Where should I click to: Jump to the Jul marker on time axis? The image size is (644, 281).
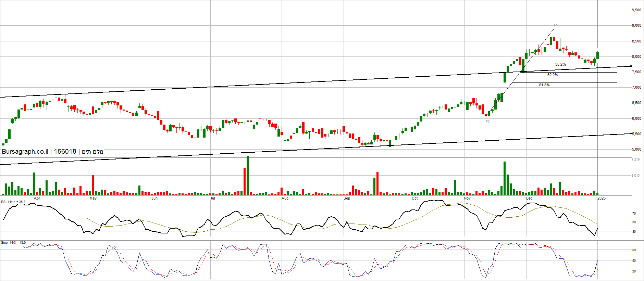(212, 198)
